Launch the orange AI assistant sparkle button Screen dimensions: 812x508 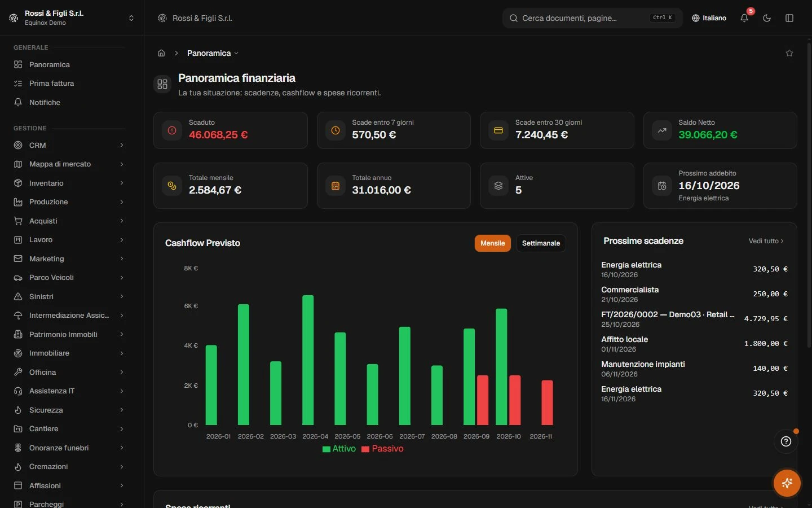tap(787, 483)
